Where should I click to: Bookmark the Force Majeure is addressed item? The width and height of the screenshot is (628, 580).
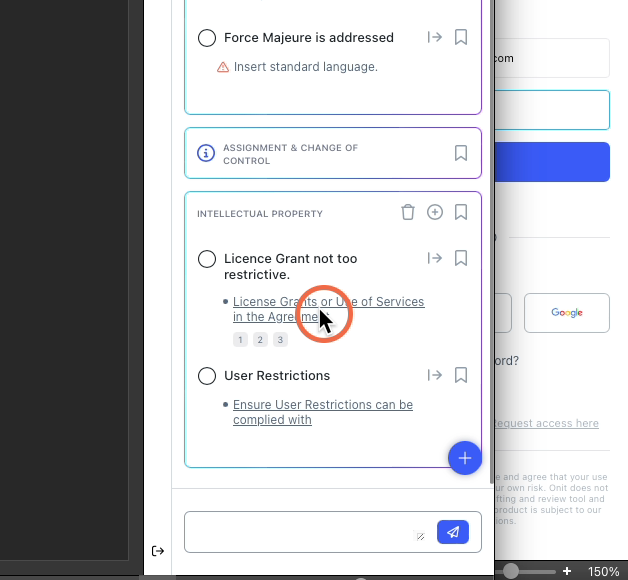click(461, 37)
